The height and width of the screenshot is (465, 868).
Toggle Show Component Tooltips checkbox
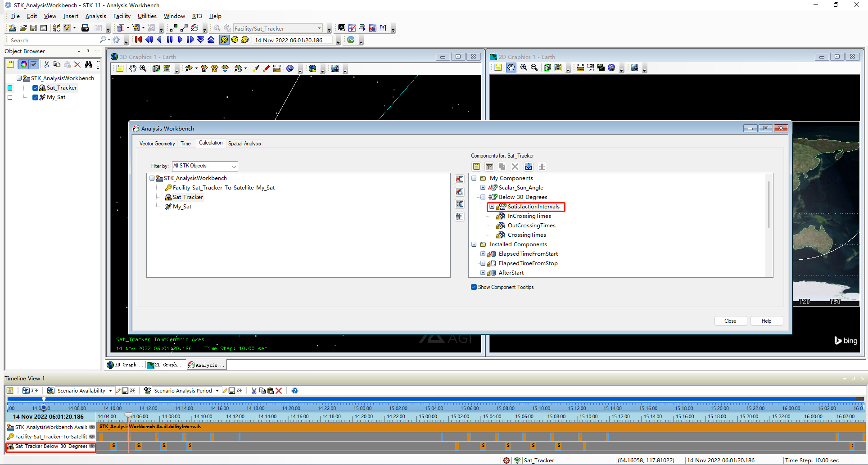[x=474, y=287]
